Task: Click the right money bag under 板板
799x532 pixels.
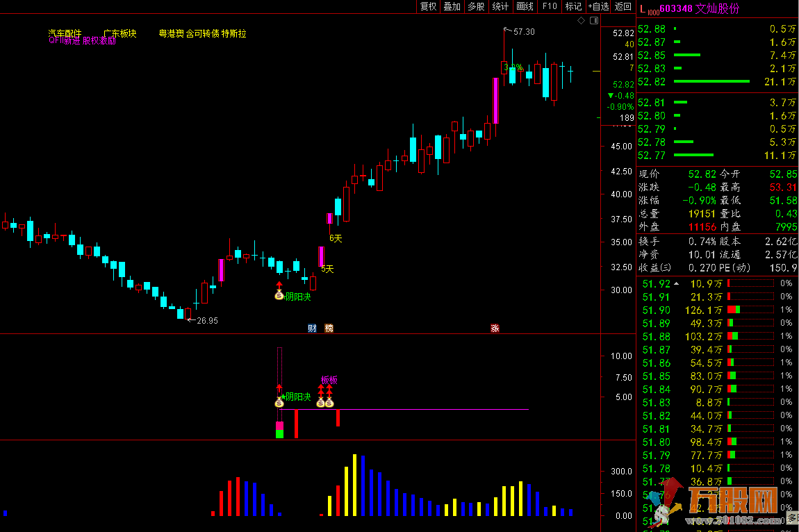Action: click(329, 403)
